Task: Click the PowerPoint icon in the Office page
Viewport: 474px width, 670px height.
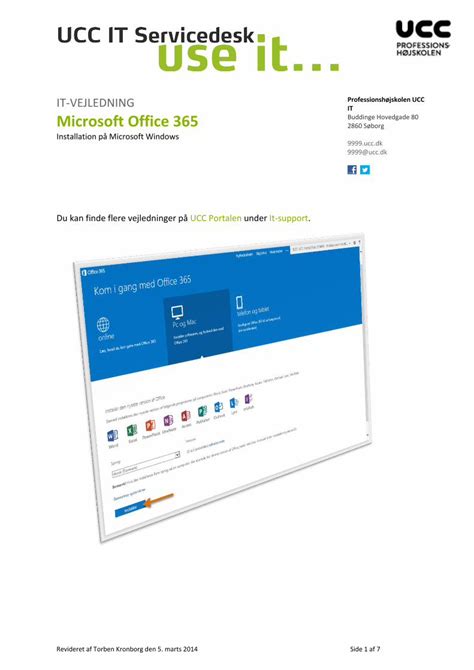Action: 150,425
